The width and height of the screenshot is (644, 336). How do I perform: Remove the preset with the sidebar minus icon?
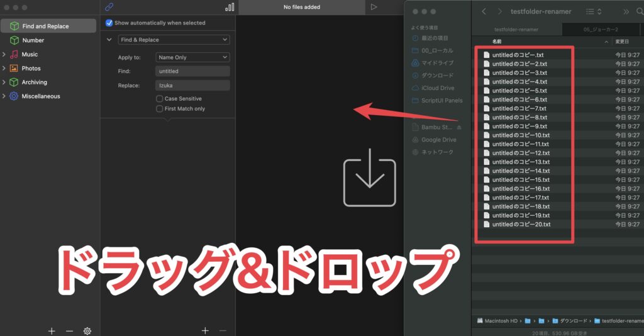69,331
